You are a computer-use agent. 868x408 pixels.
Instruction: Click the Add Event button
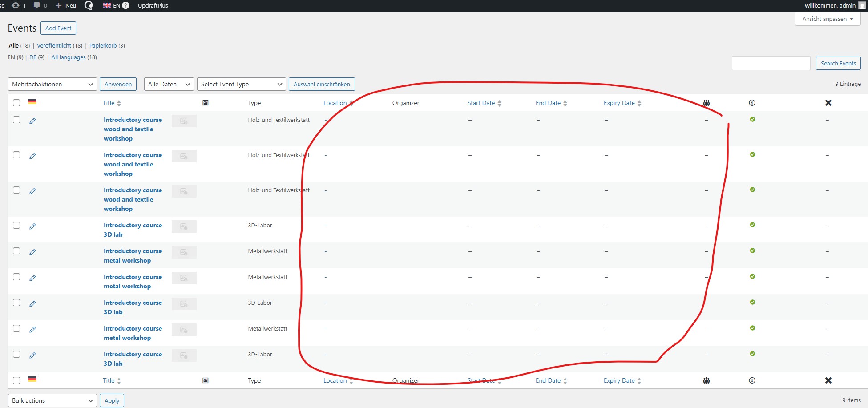click(x=58, y=28)
